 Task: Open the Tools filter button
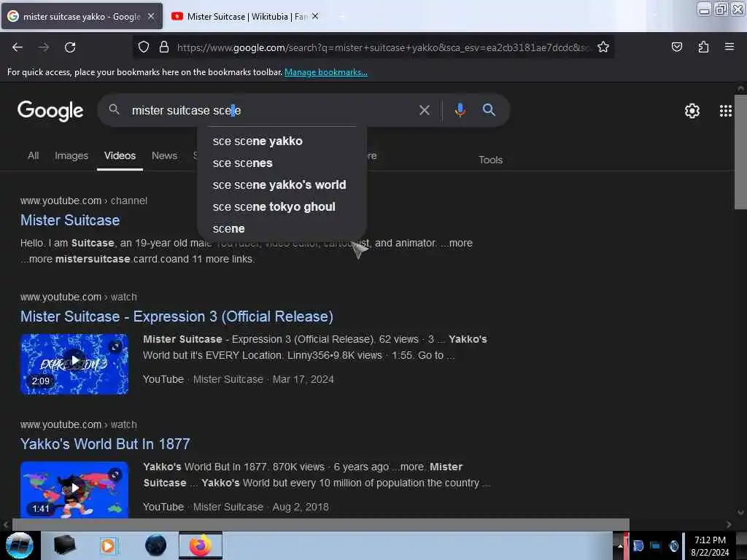pos(491,160)
